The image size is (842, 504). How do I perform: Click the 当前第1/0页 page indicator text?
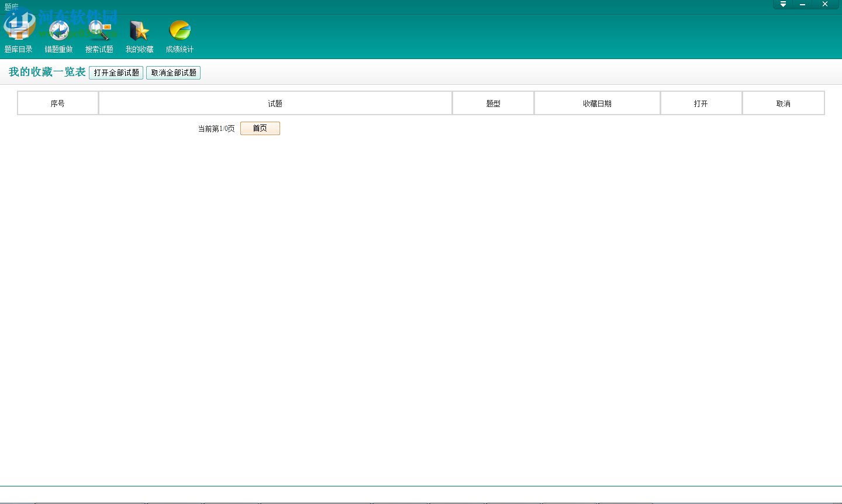[216, 129]
